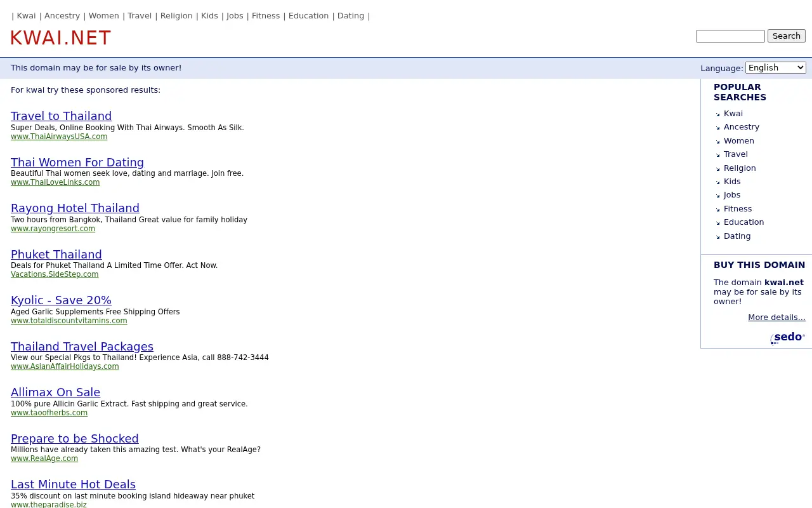The width and height of the screenshot is (812, 508).
Task: Select Ancestry in the top navigation bar
Action: coord(62,16)
